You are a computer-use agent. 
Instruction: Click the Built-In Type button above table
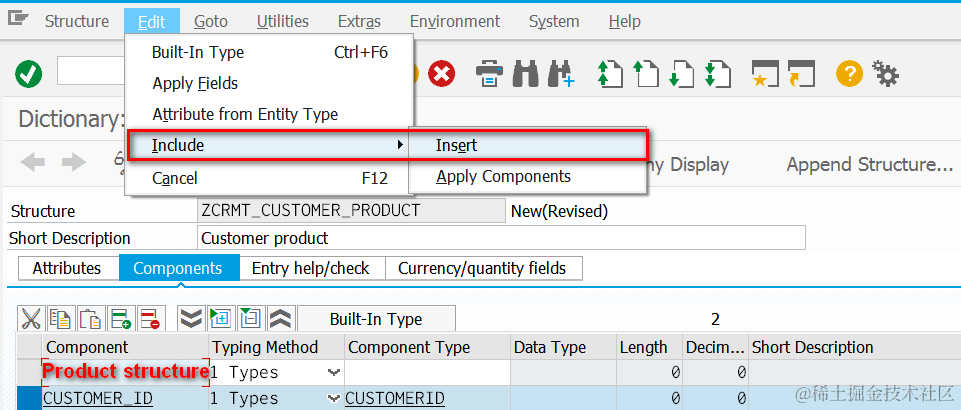tap(376, 319)
